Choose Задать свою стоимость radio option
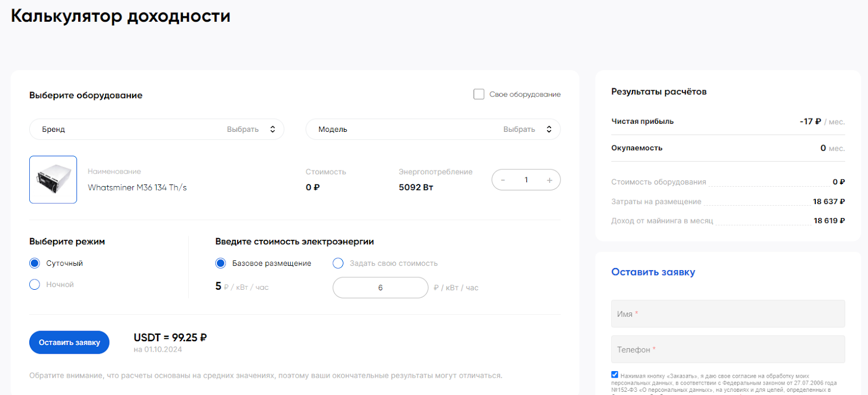 pyautogui.click(x=338, y=263)
